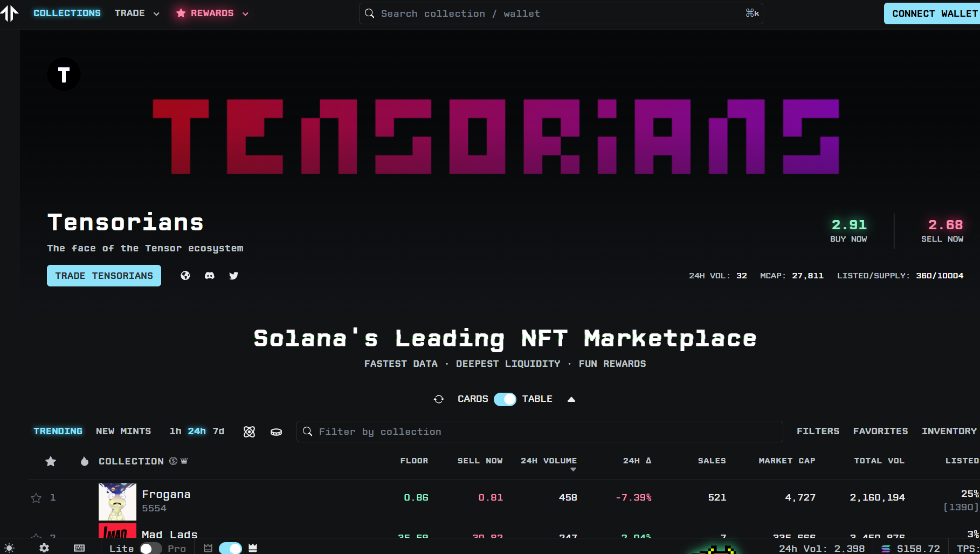
Task: Click the globe website icon
Action: [x=185, y=276]
